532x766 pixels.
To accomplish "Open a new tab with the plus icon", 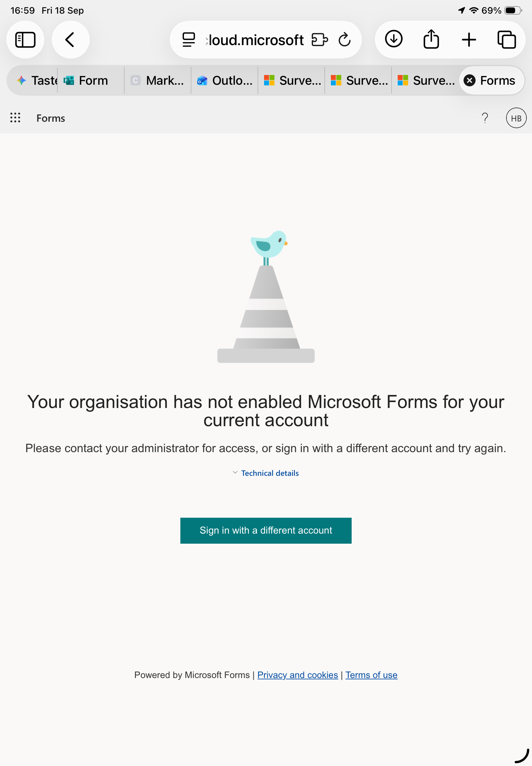I will (x=469, y=40).
